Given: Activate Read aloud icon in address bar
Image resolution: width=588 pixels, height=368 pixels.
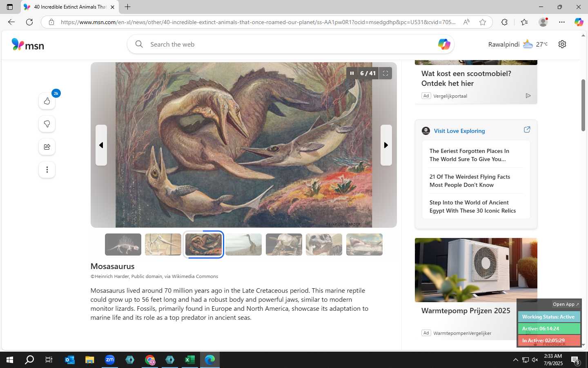Looking at the screenshot, I should pyautogui.click(x=466, y=22).
